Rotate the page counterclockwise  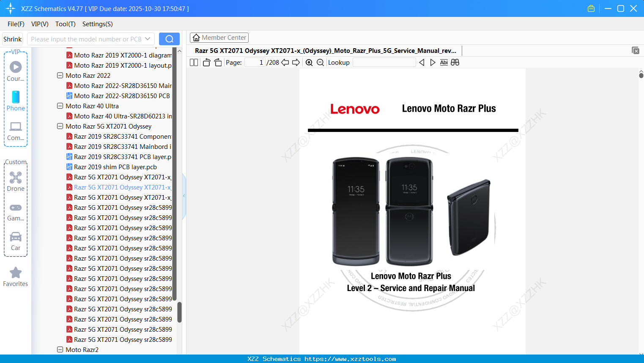coord(206,63)
